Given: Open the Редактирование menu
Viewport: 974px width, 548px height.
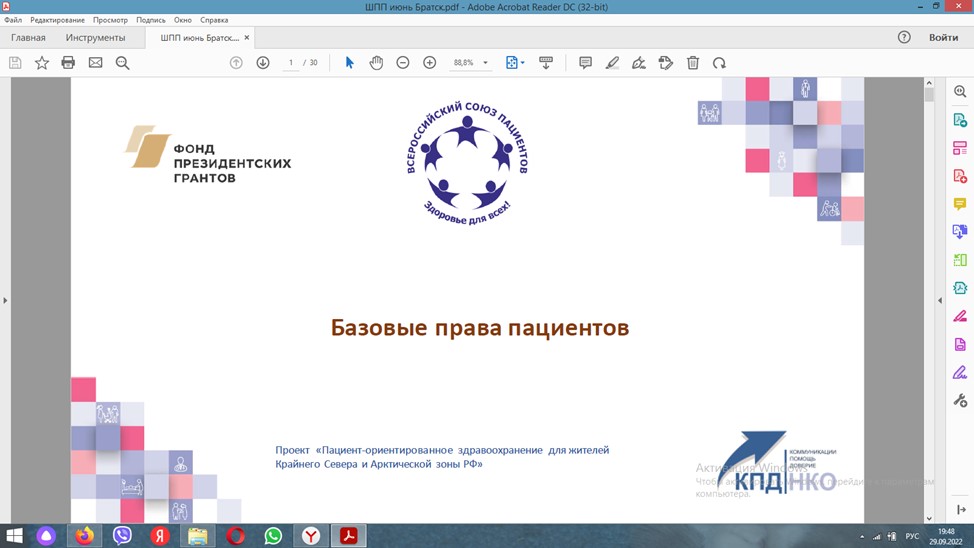Looking at the screenshot, I should [57, 20].
